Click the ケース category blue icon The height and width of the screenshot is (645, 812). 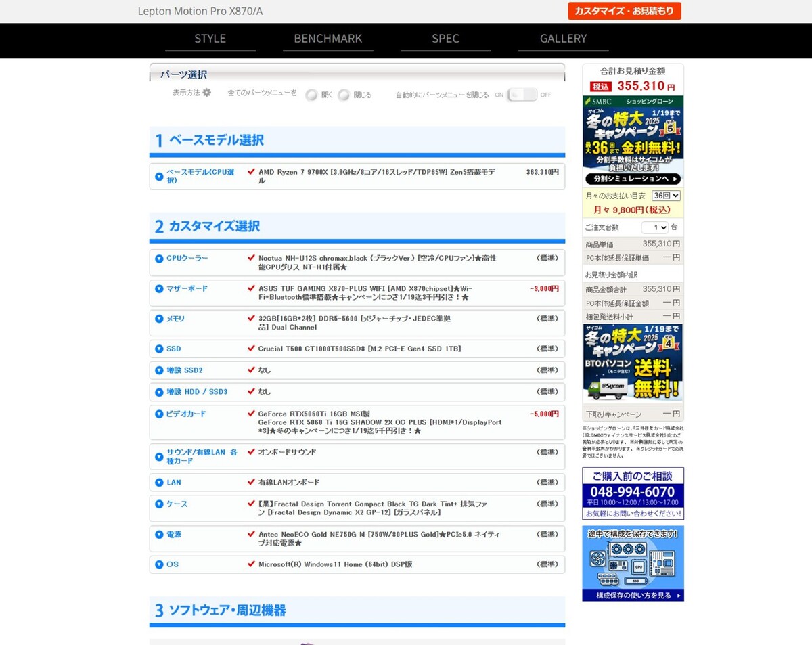click(159, 504)
